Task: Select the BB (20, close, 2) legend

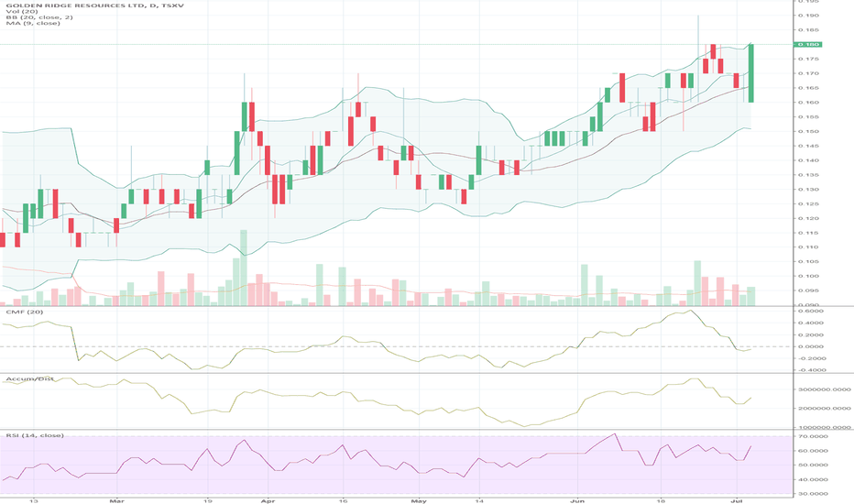Action: tap(39, 17)
